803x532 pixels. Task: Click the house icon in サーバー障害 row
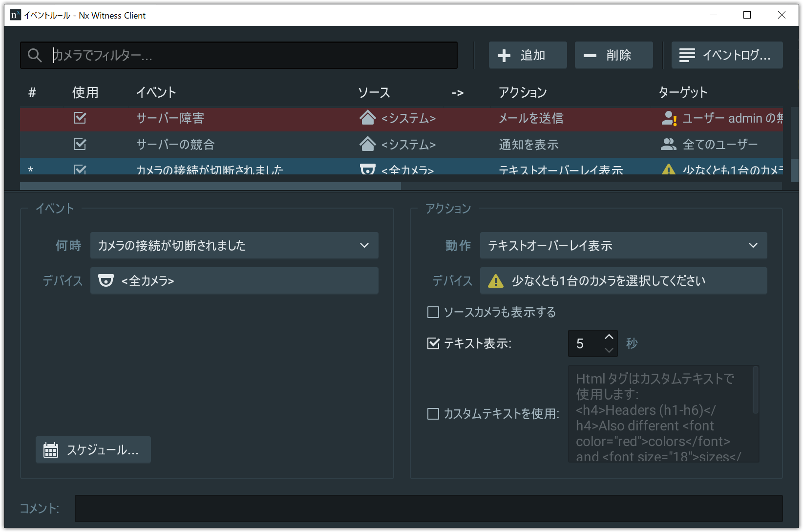367,118
